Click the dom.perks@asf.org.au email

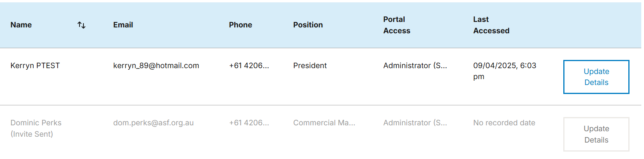[x=154, y=123]
